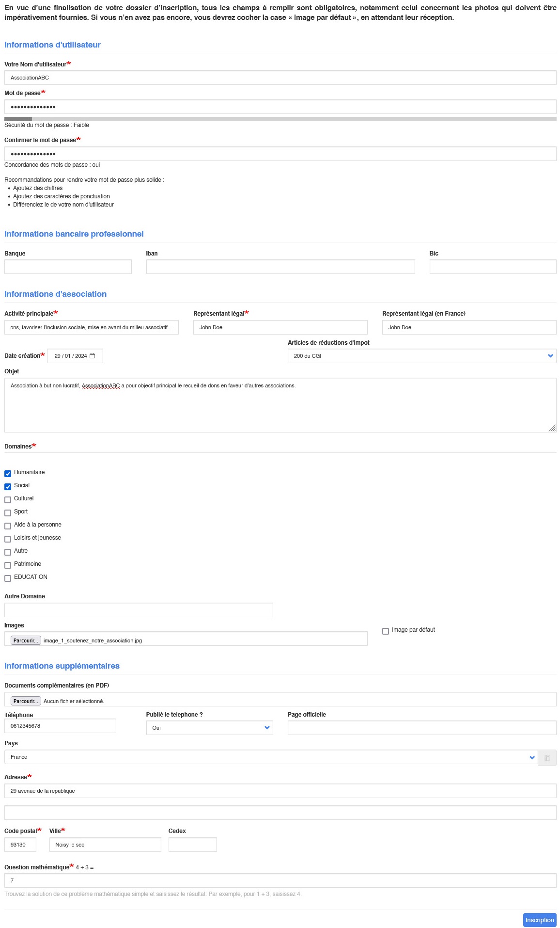Image resolution: width=560 pixels, height=928 pixels.
Task: Click the chevron of Publié le telephone
Action: coord(267,728)
